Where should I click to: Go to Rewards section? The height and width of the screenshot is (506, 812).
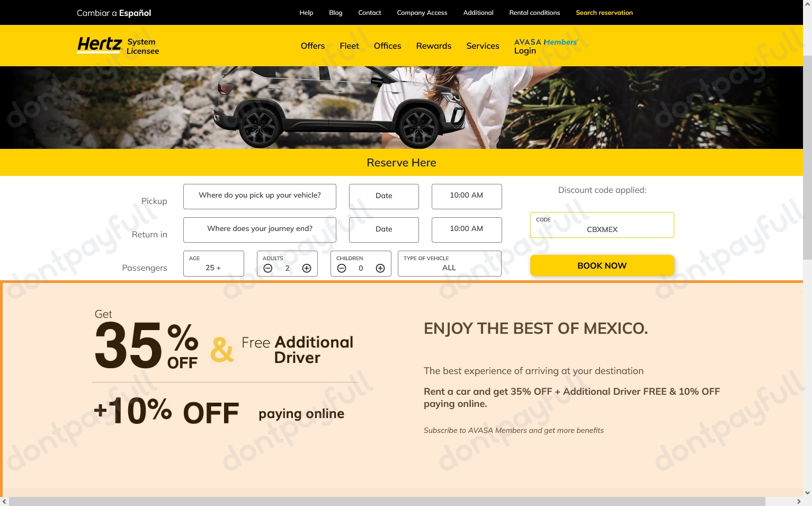click(x=434, y=46)
